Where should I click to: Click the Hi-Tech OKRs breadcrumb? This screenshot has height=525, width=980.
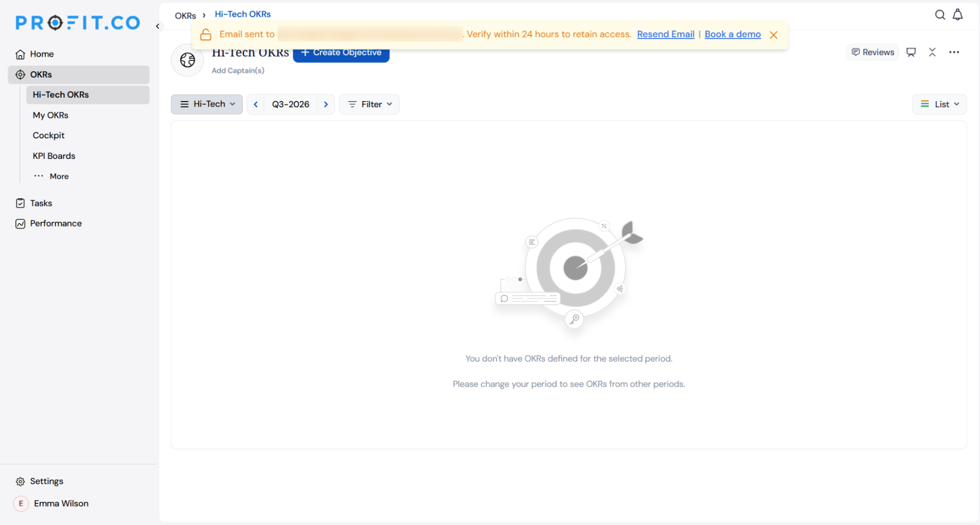click(243, 14)
